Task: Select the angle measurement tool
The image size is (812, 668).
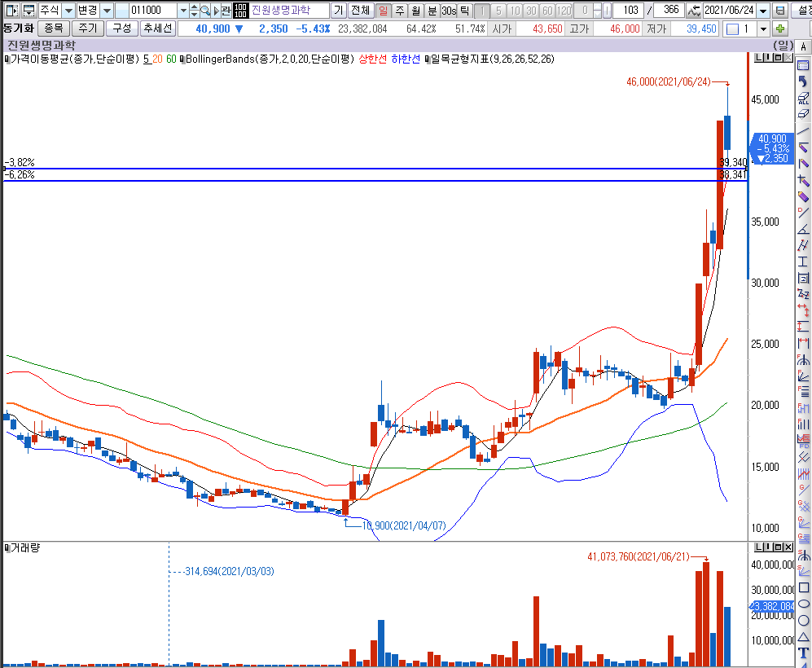Action: click(803, 229)
